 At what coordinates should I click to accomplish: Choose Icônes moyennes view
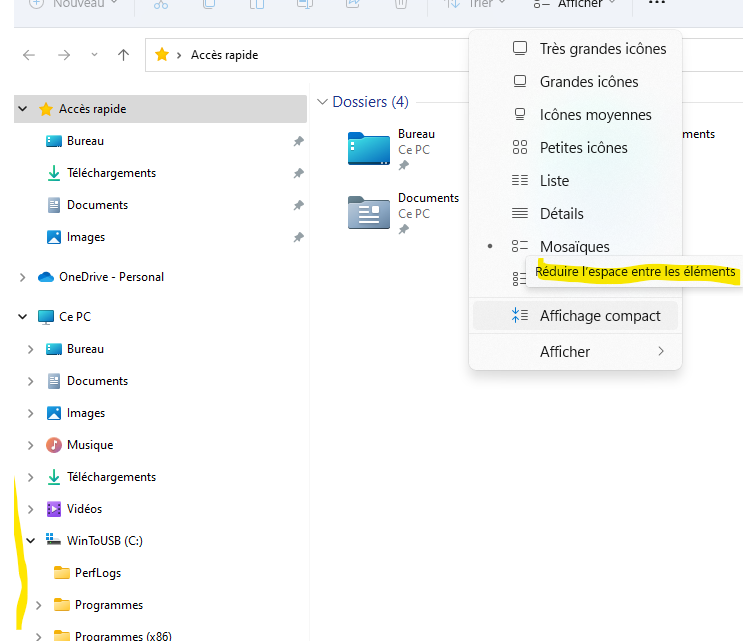point(575,115)
